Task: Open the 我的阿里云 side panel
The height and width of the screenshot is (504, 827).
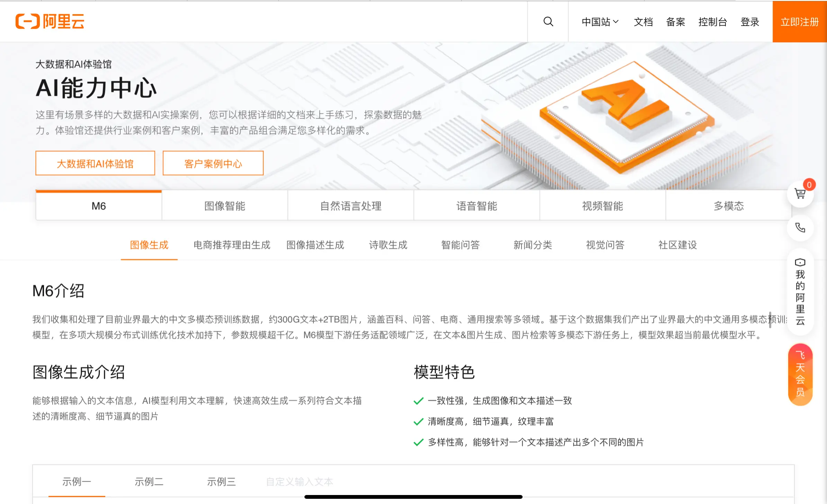Action: point(800,291)
